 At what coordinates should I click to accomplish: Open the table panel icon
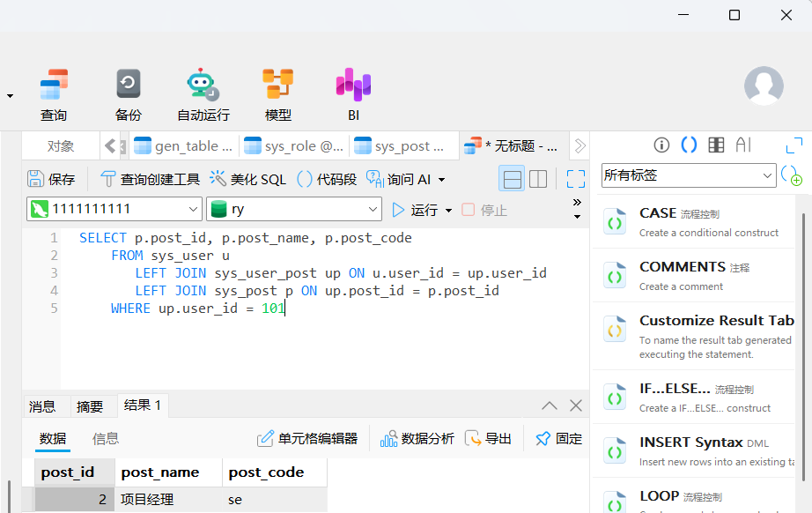tap(716, 145)
